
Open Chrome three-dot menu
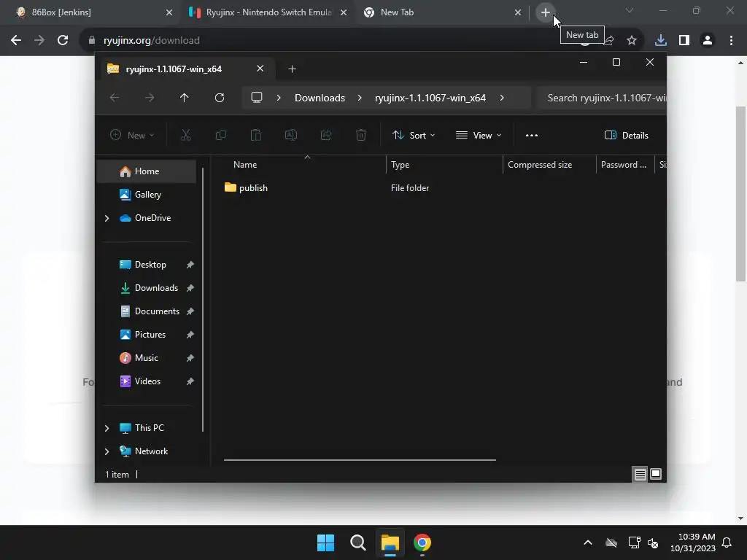click(731, 40)
